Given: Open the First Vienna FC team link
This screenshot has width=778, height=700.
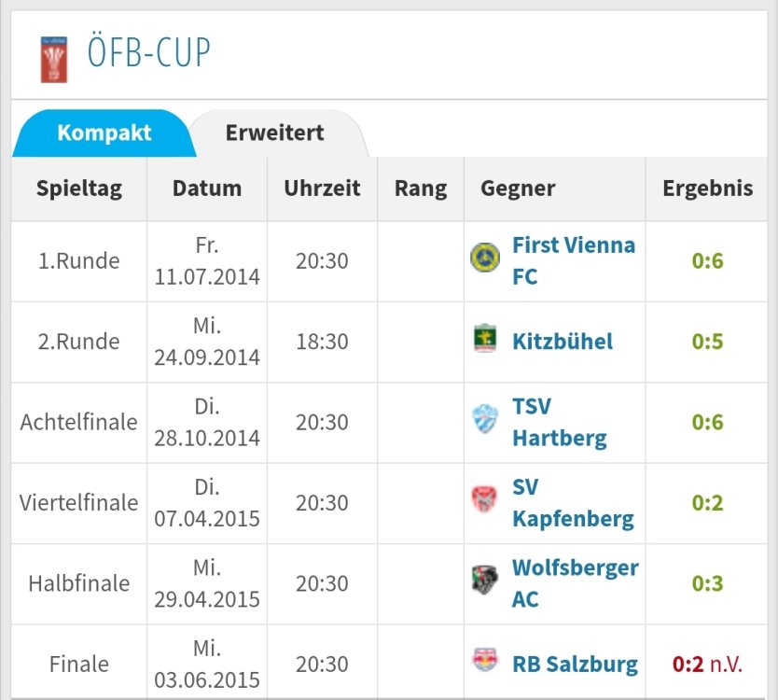Looking at the screenshot, I should [x=573, y=260].
